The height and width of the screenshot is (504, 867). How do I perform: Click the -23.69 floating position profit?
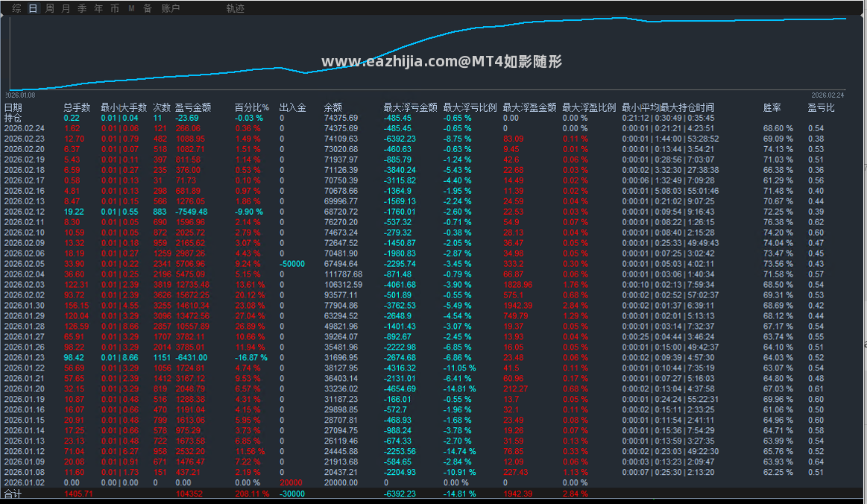point(187,118)
